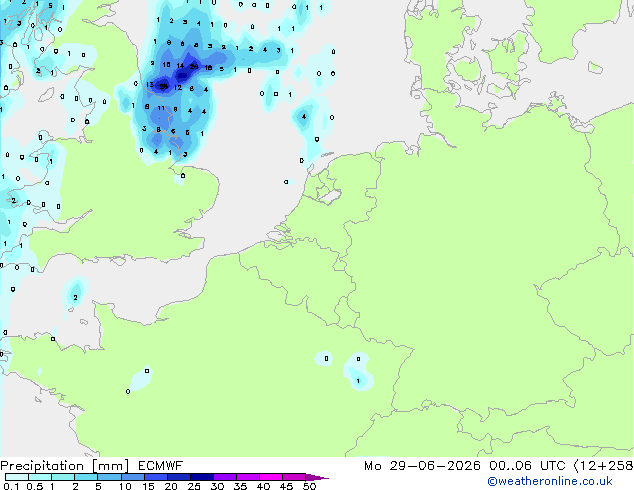Click the '(12+258' forecast offset text
Image resolution: width=634 pixels, height=490 pixels.
click(x=603, y=466)
